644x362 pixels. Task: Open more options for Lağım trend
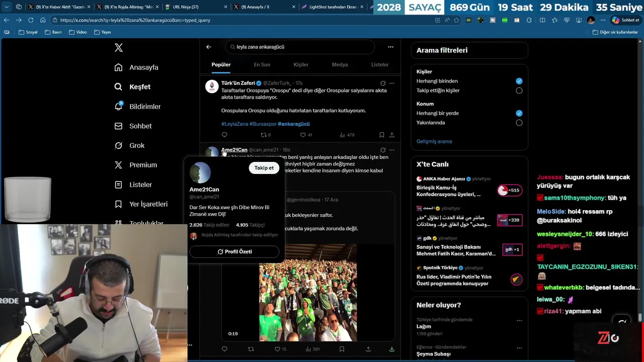[x=519, y=320]
